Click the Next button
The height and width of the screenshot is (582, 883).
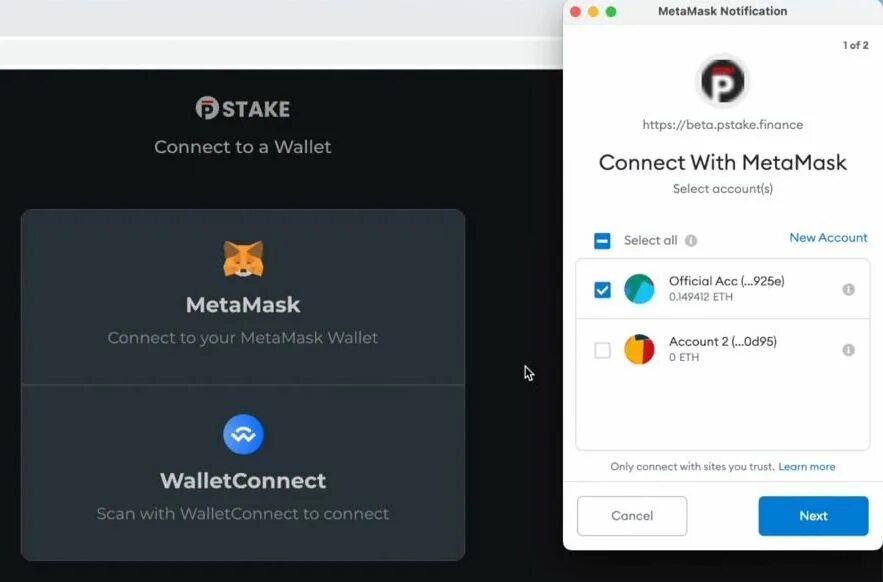point(813,516)
